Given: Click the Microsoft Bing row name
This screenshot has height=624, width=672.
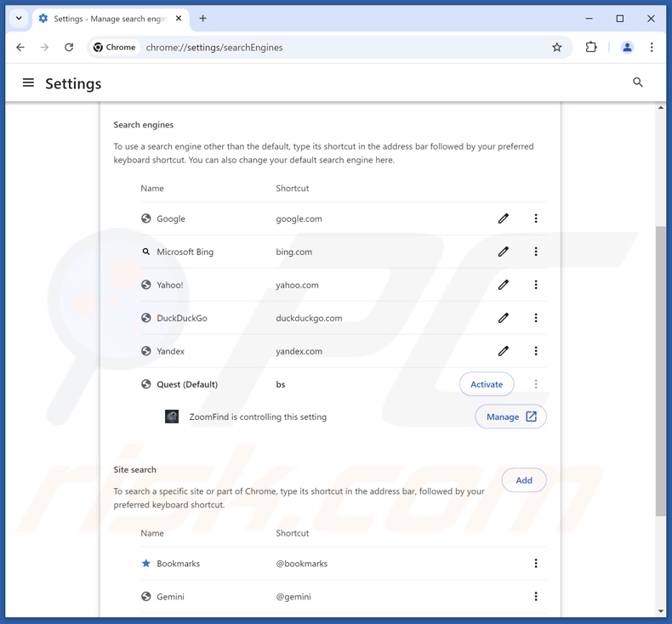Looking at the screenshot, I should [x=185, y=252].
